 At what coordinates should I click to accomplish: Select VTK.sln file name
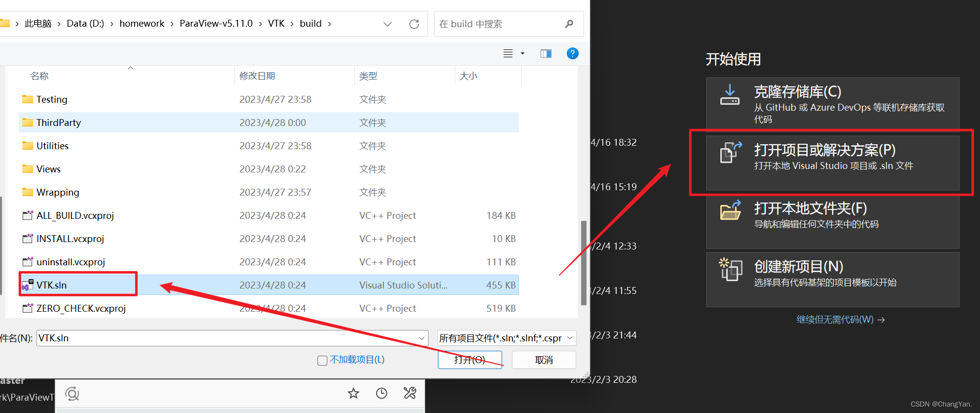pyautogui.click(x=51, y=285)
